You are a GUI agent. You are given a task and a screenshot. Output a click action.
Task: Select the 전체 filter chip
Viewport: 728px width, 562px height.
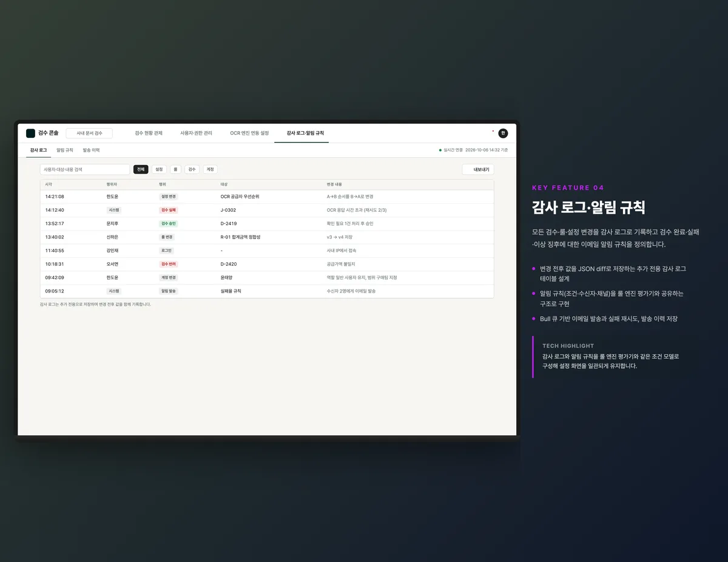coord(141,169)
